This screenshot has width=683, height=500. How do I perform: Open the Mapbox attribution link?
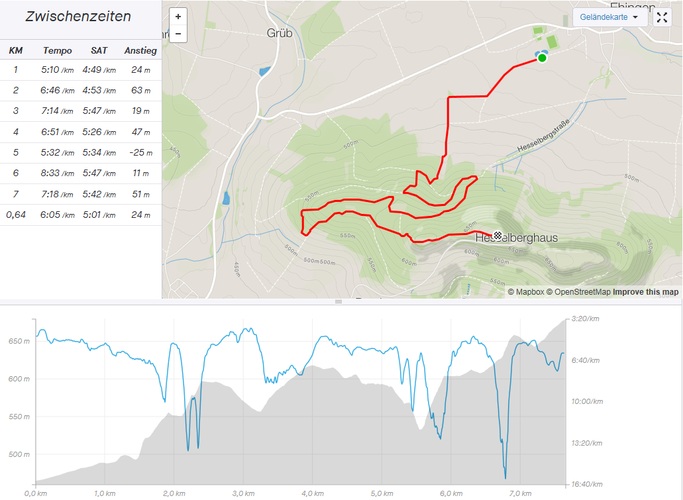[x=530, y=292]
